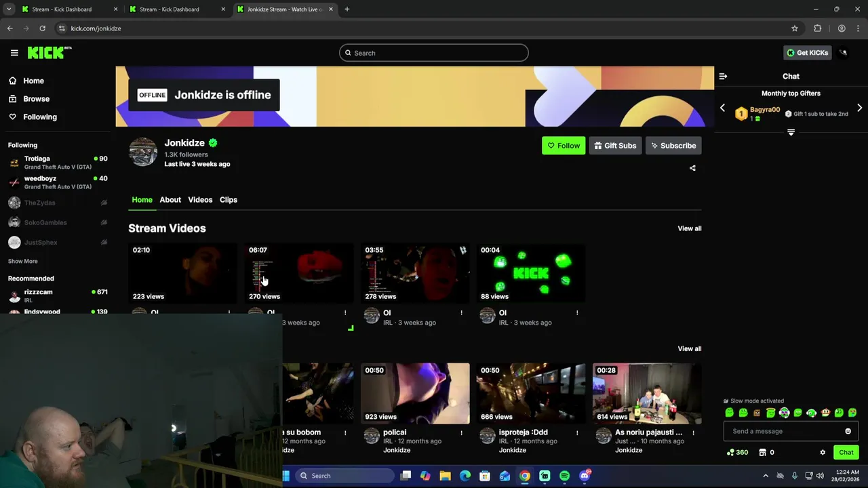Go back in browser history

point(9,28)
